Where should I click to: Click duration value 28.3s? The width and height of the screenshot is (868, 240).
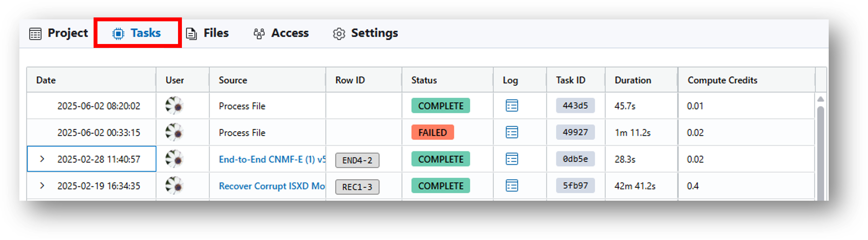625,159
